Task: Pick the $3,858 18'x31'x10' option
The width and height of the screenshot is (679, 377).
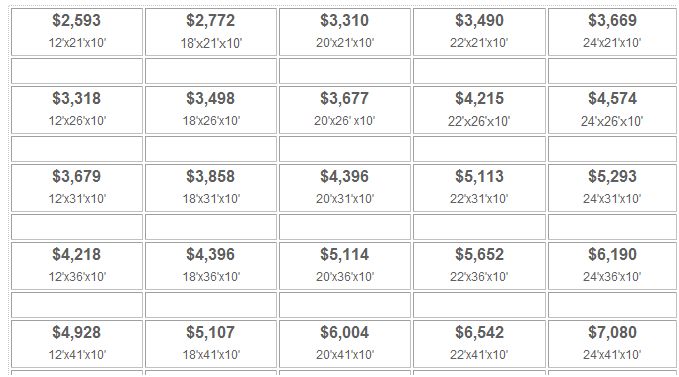Action: pyautogui.click(x=211, y=188)
